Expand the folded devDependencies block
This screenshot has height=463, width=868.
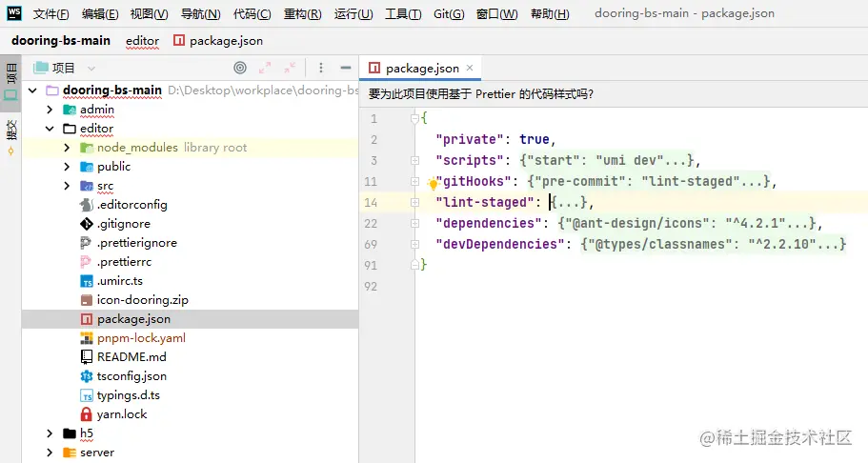(414, 244)
